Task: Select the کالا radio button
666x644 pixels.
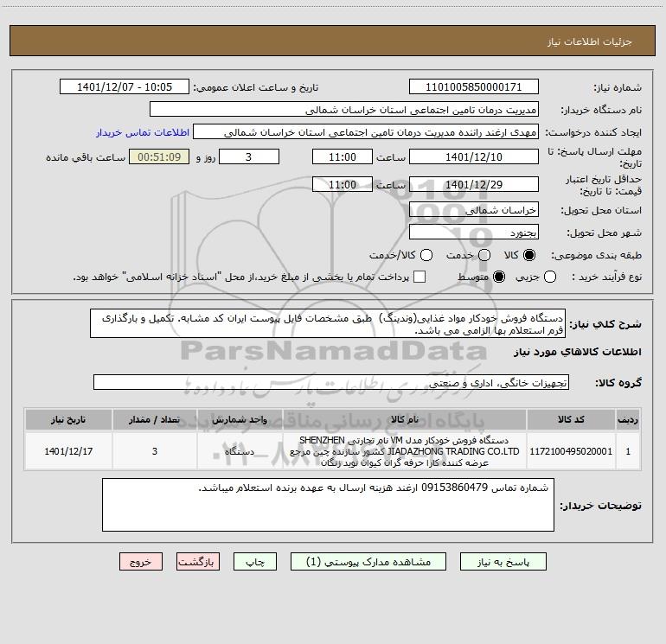Action: tap(529, 255)
